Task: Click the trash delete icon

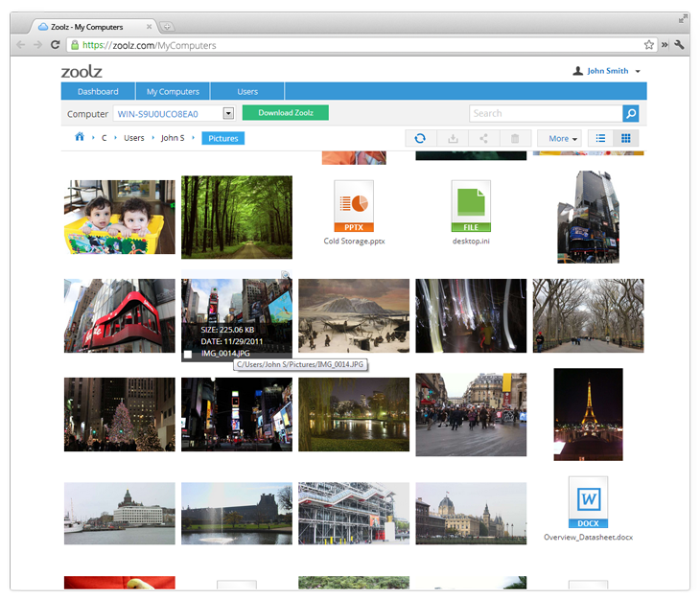Action: pos(515,139)
